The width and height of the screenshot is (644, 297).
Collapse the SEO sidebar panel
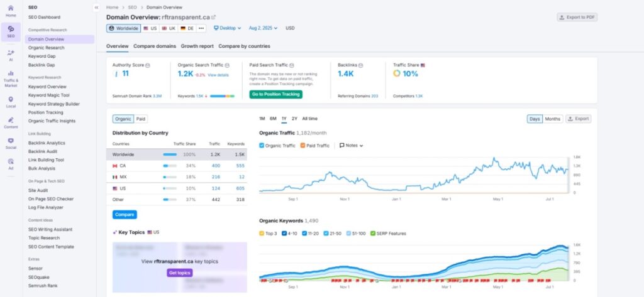[x=96, y=7]
